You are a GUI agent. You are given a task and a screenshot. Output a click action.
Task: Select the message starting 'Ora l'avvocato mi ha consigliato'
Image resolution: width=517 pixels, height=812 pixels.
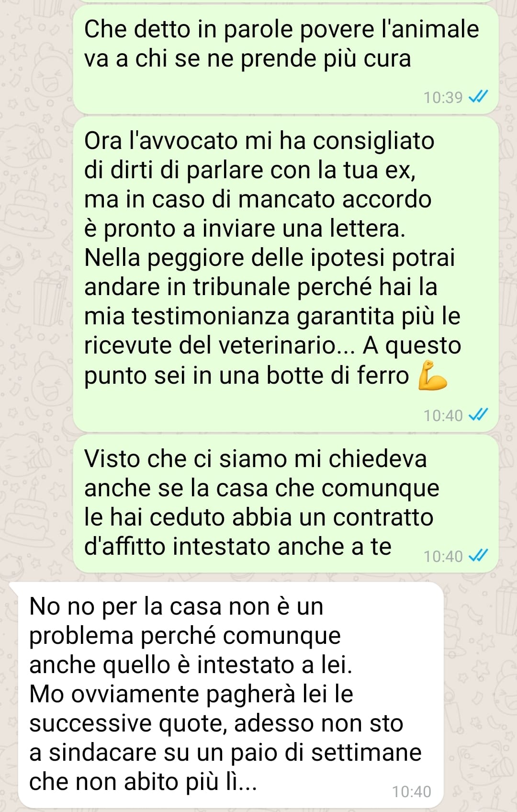(286, 274)
